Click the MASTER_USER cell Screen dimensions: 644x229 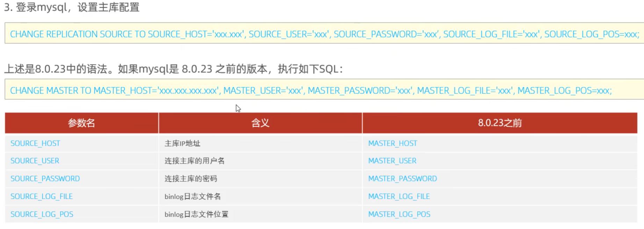[500, 161]
